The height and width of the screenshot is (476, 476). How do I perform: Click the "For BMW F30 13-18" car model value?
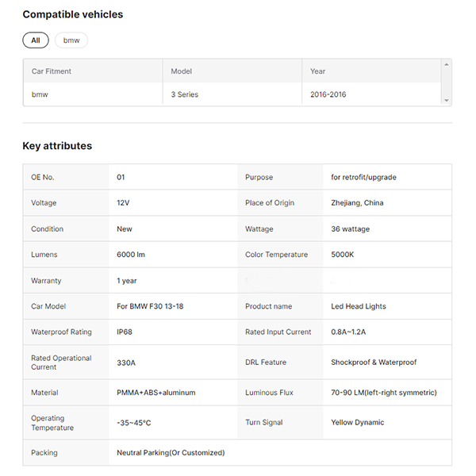click(x=152, y=306)
